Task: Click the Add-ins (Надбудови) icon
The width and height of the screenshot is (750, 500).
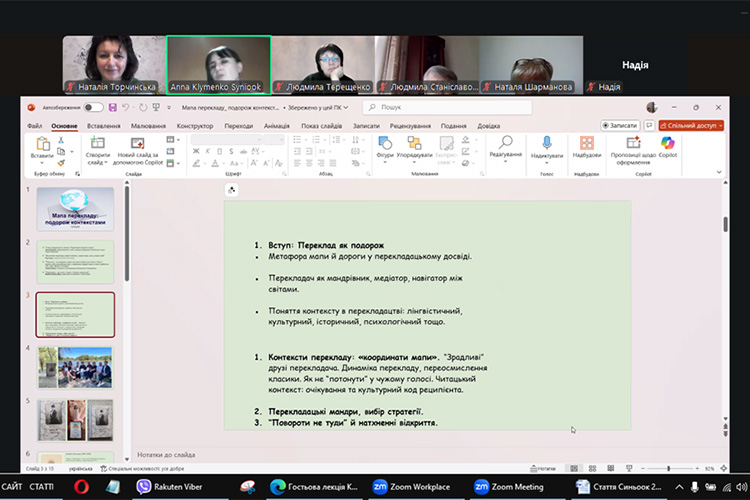Action: (589, 143)
